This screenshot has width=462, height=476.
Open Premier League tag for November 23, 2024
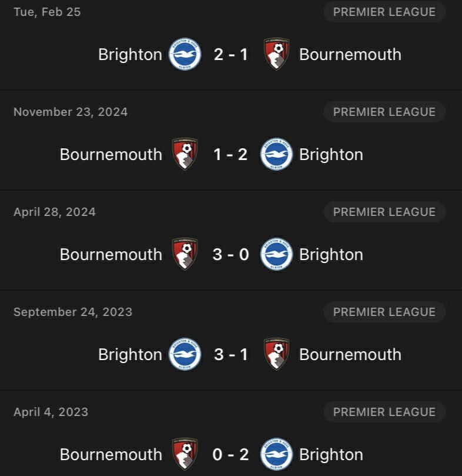pyautogui.click(x=384, y=112)
